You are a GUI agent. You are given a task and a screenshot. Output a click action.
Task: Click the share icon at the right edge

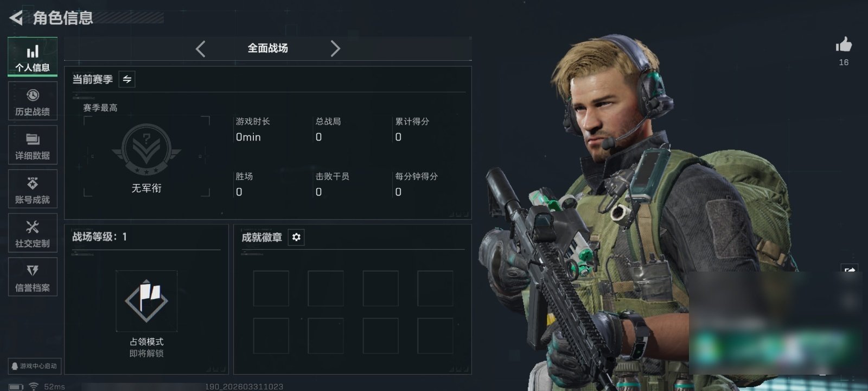click(850, 270)
